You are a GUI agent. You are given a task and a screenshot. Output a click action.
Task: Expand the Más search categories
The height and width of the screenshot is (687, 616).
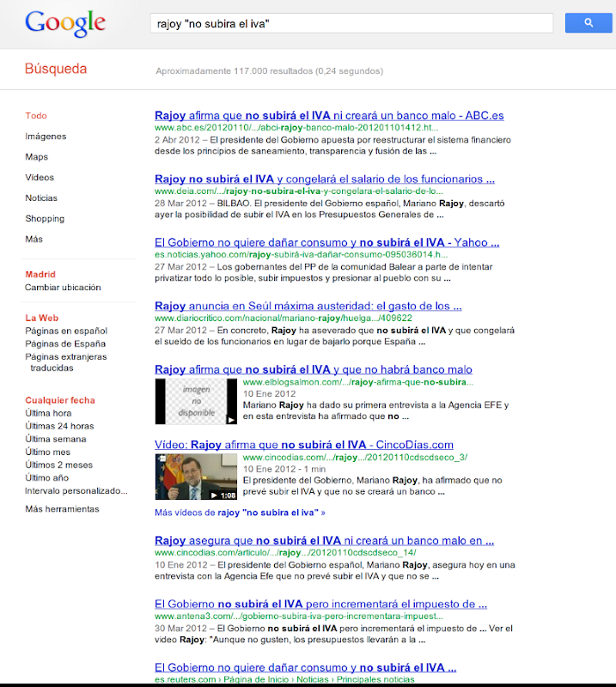tap(34, 240)
